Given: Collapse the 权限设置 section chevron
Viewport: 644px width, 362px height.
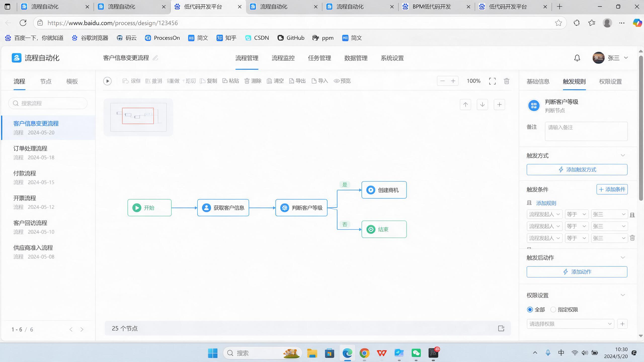Looking at the screenshot, I should 623,295.
